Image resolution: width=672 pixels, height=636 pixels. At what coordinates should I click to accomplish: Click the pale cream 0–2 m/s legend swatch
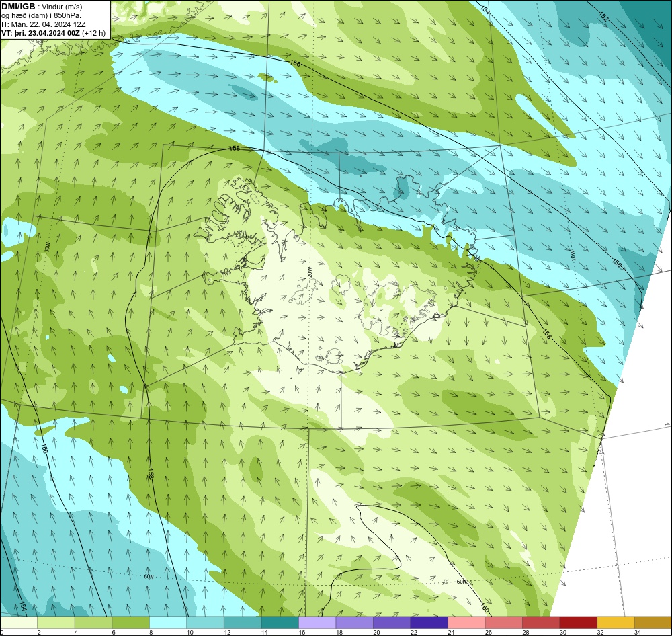[19, 623]
